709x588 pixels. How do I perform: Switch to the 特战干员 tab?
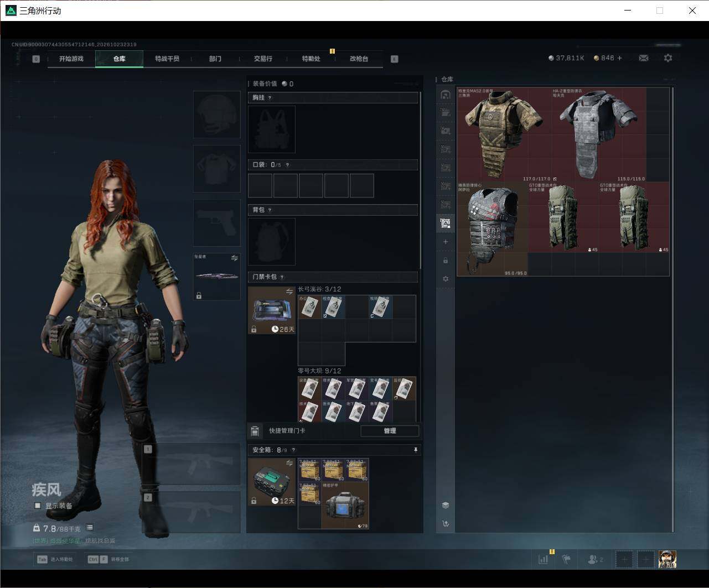(167, 59)
